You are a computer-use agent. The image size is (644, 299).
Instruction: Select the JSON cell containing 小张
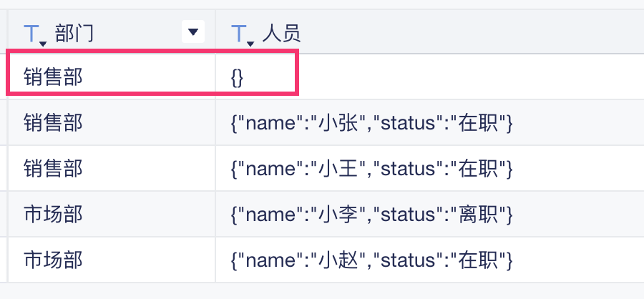pyautogui.click(x=371, y=123)
